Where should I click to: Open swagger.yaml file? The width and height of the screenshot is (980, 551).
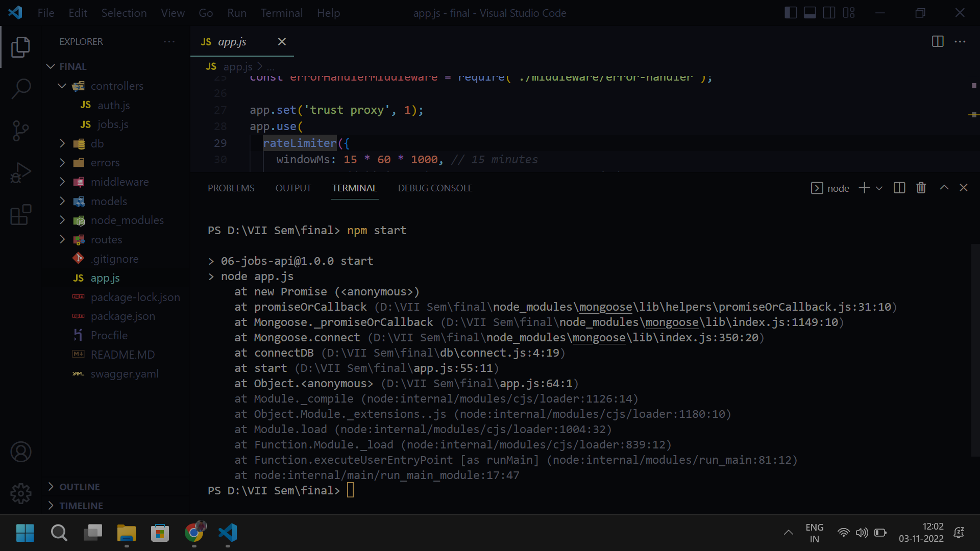[x=116, y=373]
